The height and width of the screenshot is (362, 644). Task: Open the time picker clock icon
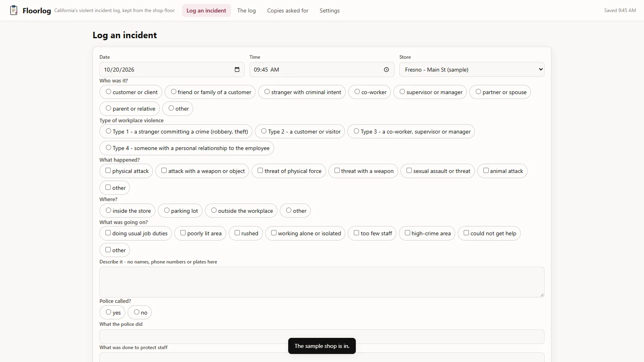[x=386, y=70]
